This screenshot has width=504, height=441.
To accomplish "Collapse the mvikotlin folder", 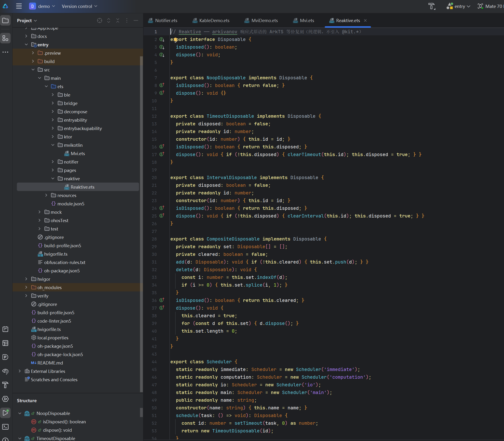I will click(x=53, y=145).
